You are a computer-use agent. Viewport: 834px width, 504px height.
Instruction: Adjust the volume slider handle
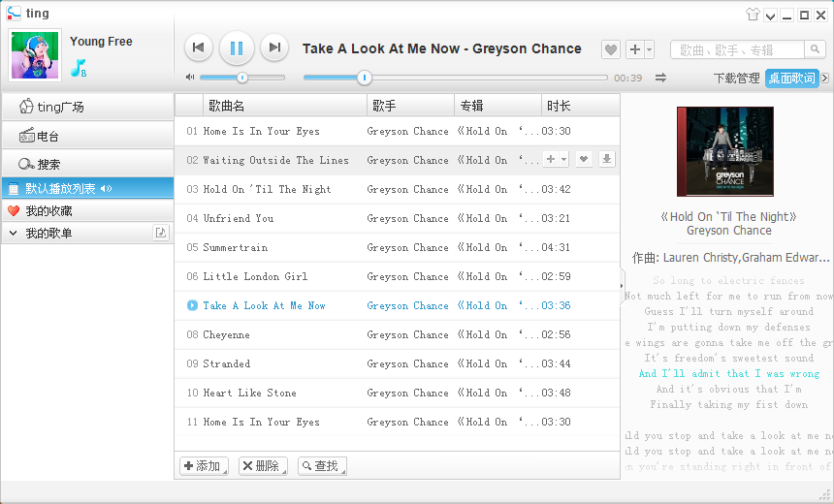(242, 78)
